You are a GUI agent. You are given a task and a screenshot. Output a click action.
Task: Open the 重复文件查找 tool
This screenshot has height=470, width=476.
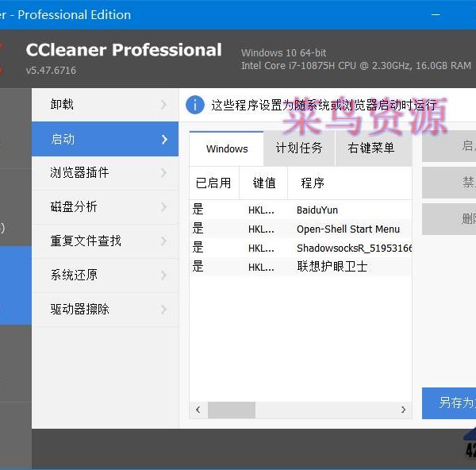86,241
